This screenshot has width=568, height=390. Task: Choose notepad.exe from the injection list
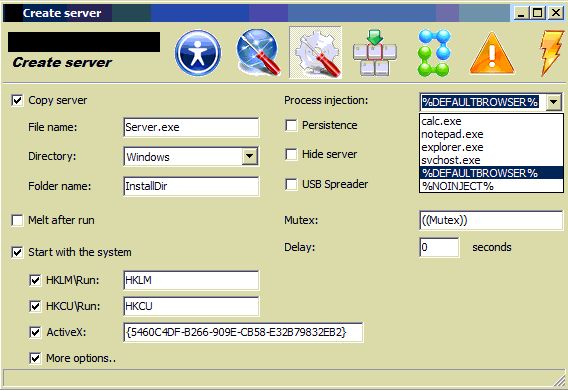[x=491, y=134]
